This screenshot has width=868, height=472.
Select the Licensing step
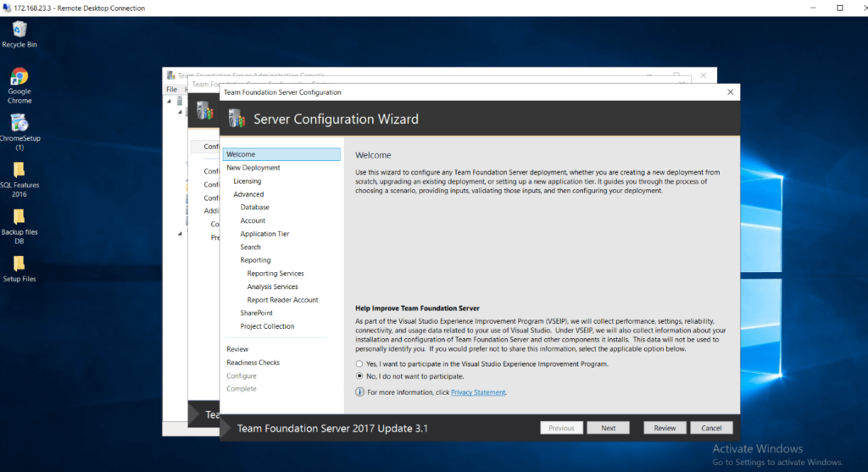point(247,181)
